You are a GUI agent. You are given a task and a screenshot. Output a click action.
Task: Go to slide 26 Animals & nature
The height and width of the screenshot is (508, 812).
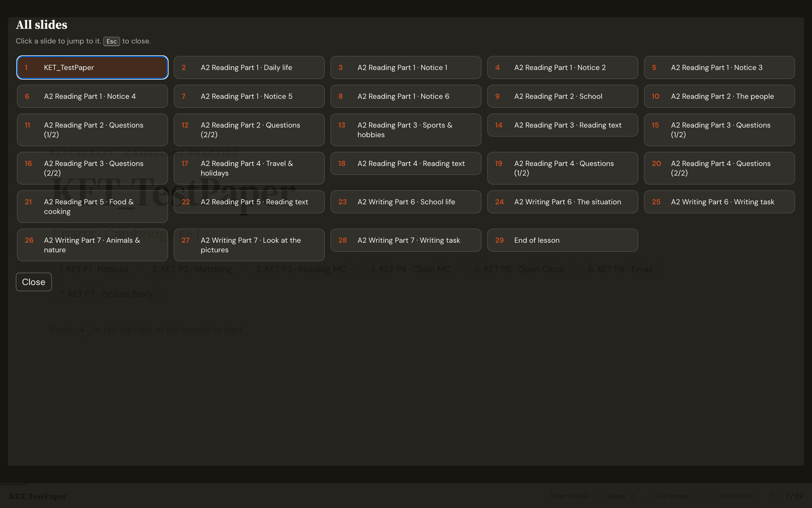tap(92, 245)
